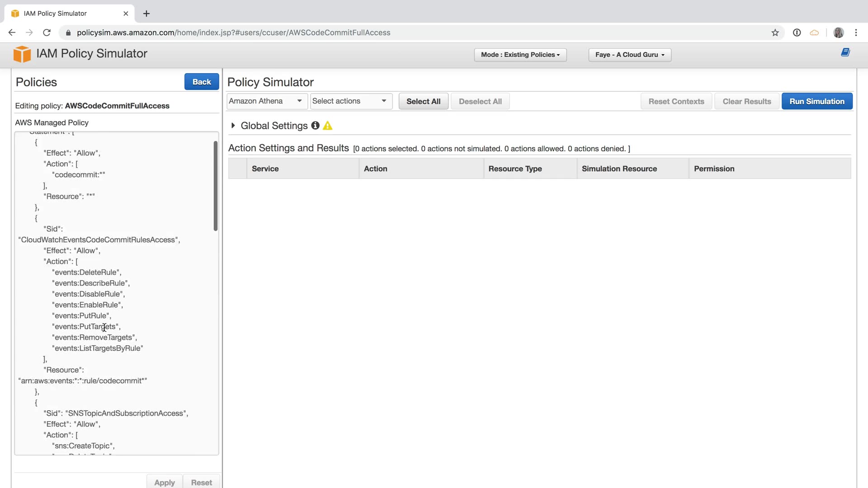
Task: Click the AWS orange cube logo
Action: [x=22, y=54]
